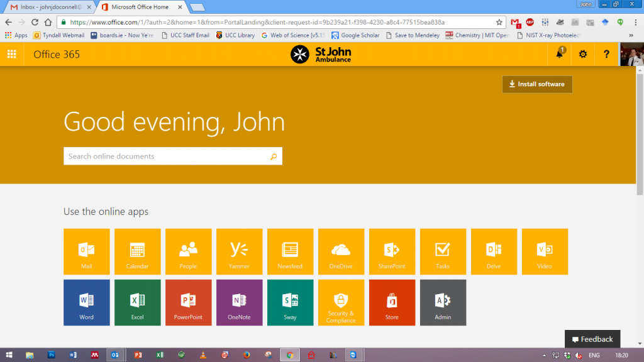Open the Feedback button
The height and width of the screenshot is (362, 644).
[x=592, y=339]
